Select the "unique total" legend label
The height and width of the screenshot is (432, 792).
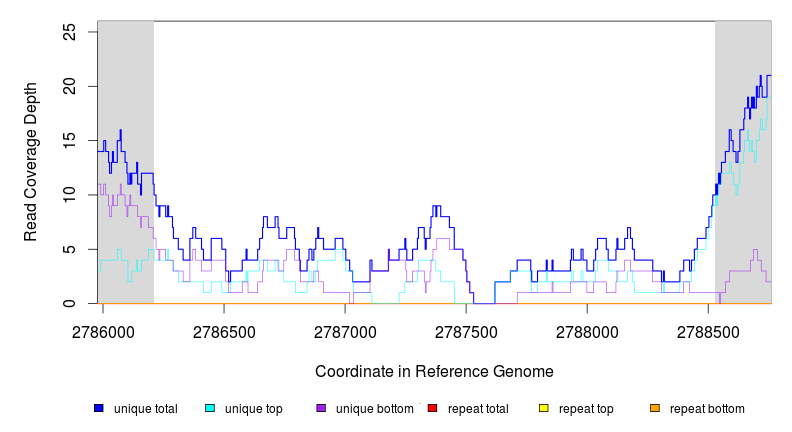point(145,409)
